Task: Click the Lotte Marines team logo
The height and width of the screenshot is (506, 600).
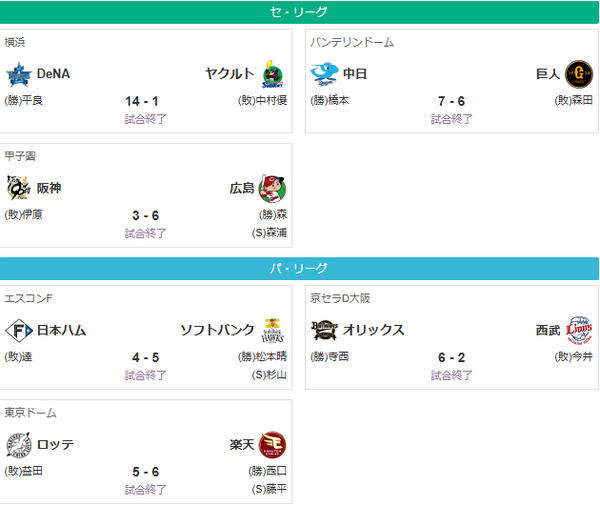Action: (18, 445)
